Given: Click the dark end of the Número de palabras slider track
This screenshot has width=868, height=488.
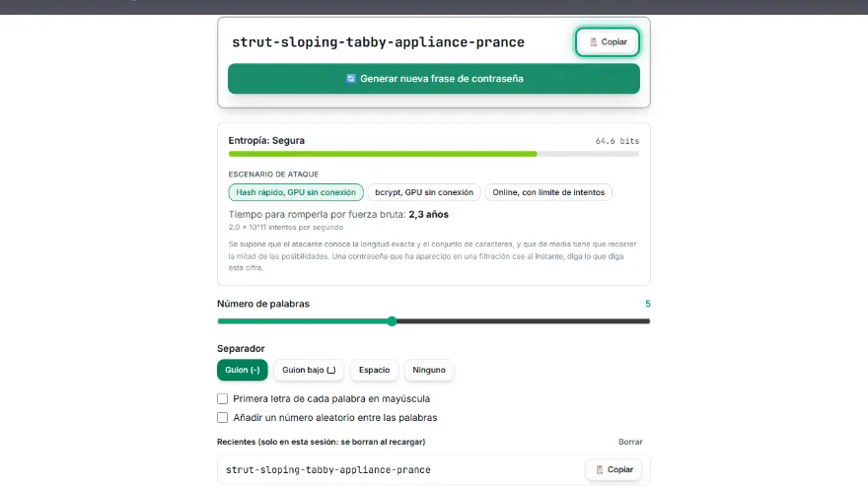Looking at the screenshot, I should click(523, 321).
